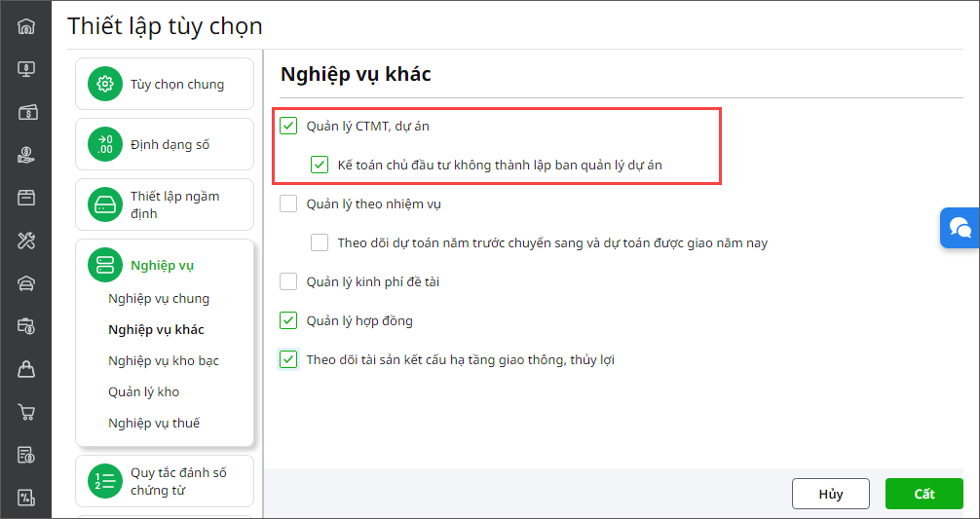Open Thiết lập ngầm định section

coord(165,204)
